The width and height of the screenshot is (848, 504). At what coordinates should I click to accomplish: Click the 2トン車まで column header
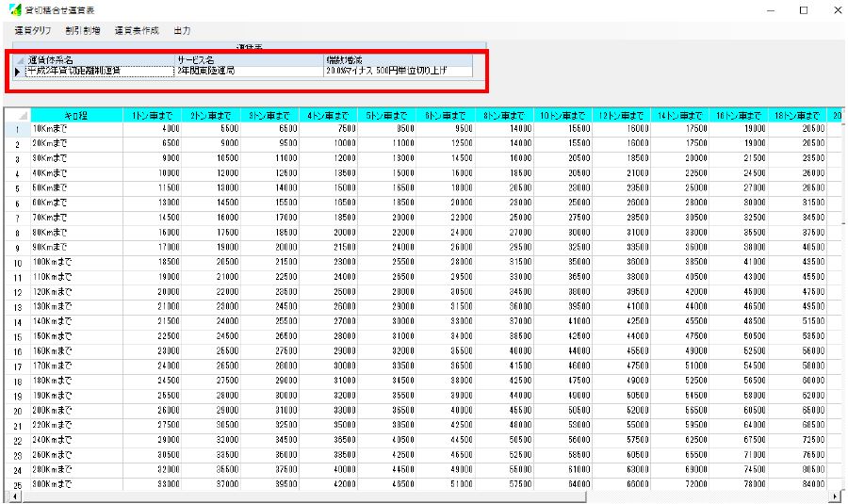pos(211,115)
